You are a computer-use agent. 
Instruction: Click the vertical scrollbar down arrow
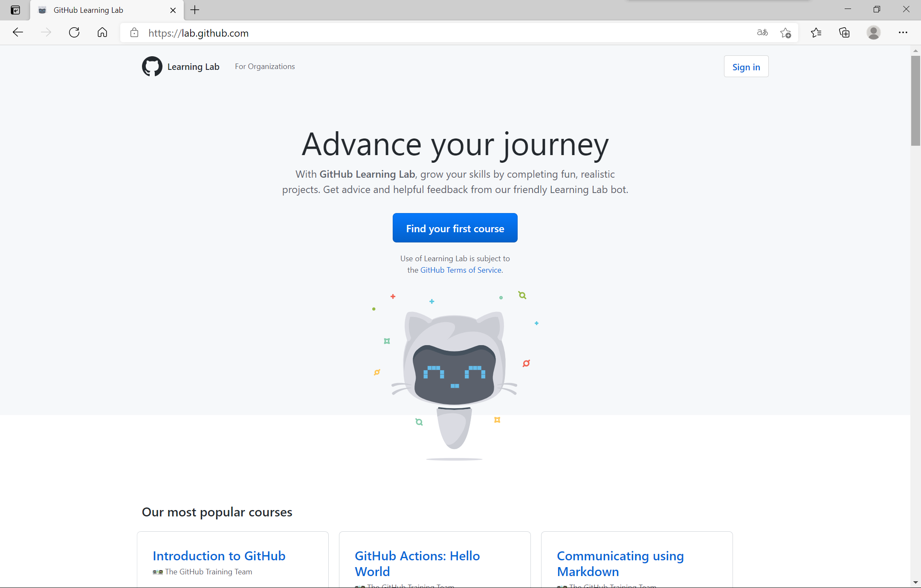point(915,582)
